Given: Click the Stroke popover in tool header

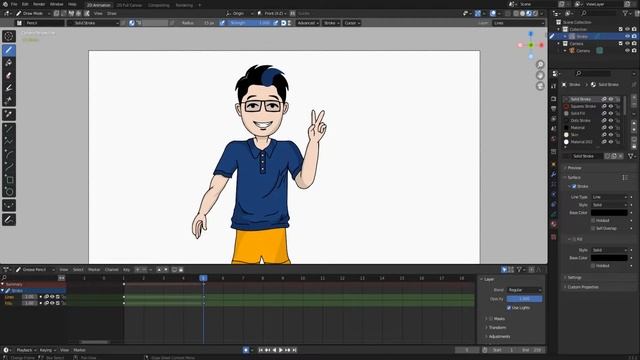Looking at the screenshot, I should click(x=331, y=23).
